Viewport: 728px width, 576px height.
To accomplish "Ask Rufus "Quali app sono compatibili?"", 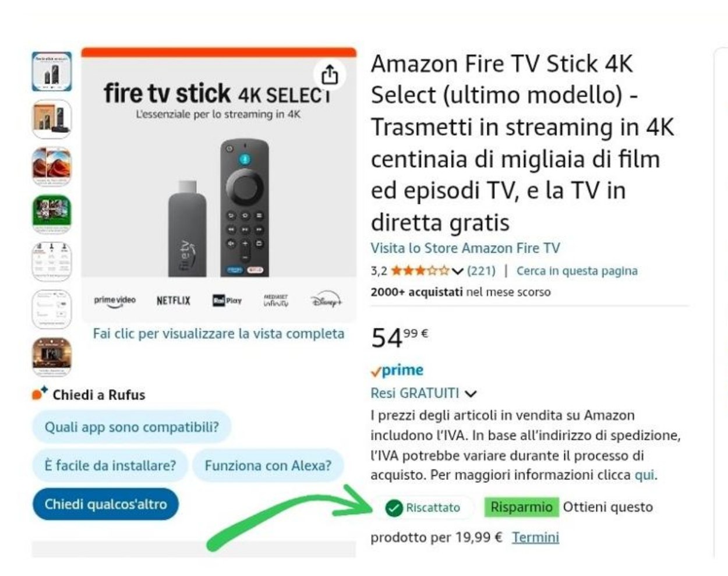I will (132, 427).
